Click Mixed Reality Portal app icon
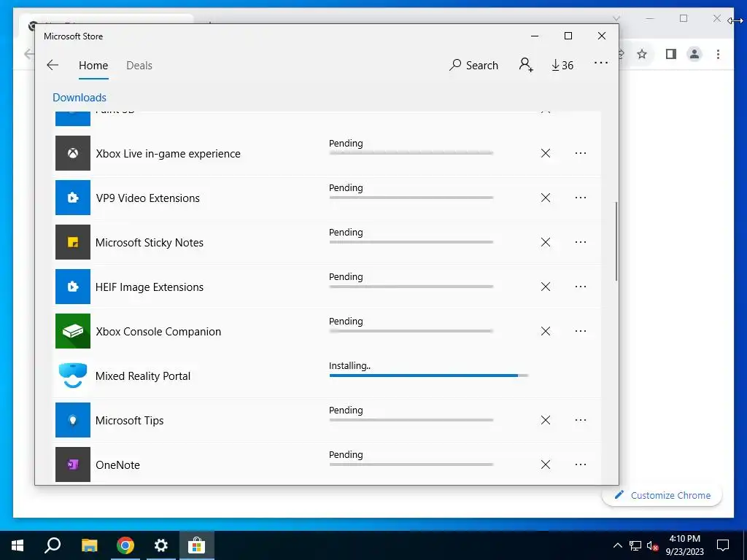The width and height of the screenshot is (747, 560). click(x=73, y=376)
